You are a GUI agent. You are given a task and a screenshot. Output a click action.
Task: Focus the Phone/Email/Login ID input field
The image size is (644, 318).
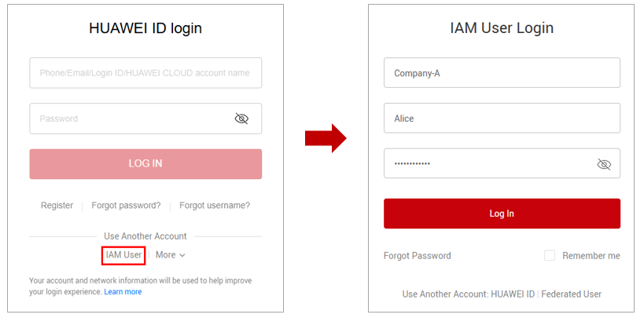[145, 73]
